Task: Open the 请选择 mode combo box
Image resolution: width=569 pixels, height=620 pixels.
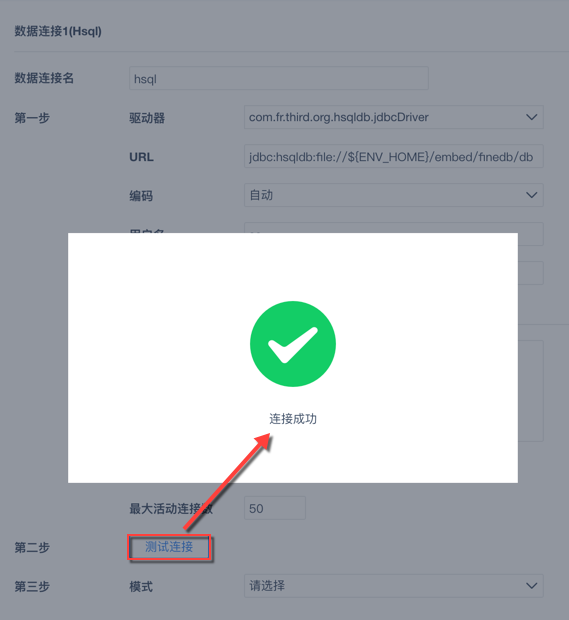Action: [x=394, y=586]
